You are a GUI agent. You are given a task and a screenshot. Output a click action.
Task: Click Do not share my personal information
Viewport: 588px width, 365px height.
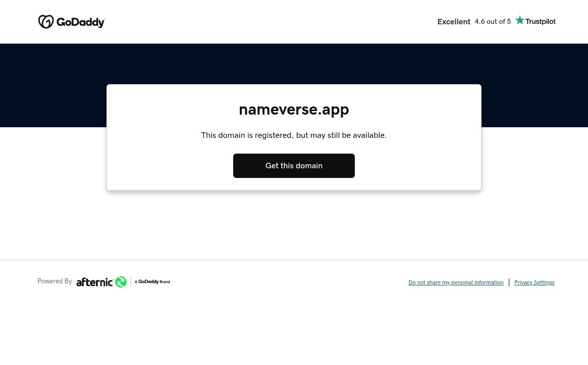456,282
